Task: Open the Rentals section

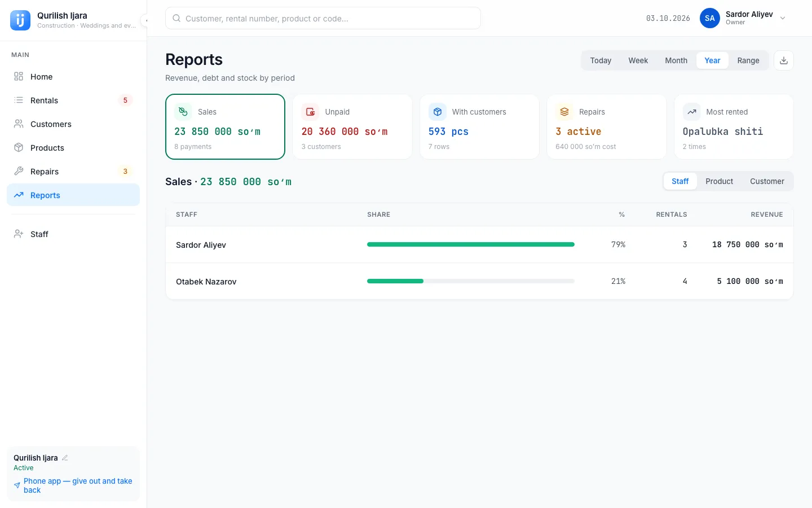Action: coord(73,100)
